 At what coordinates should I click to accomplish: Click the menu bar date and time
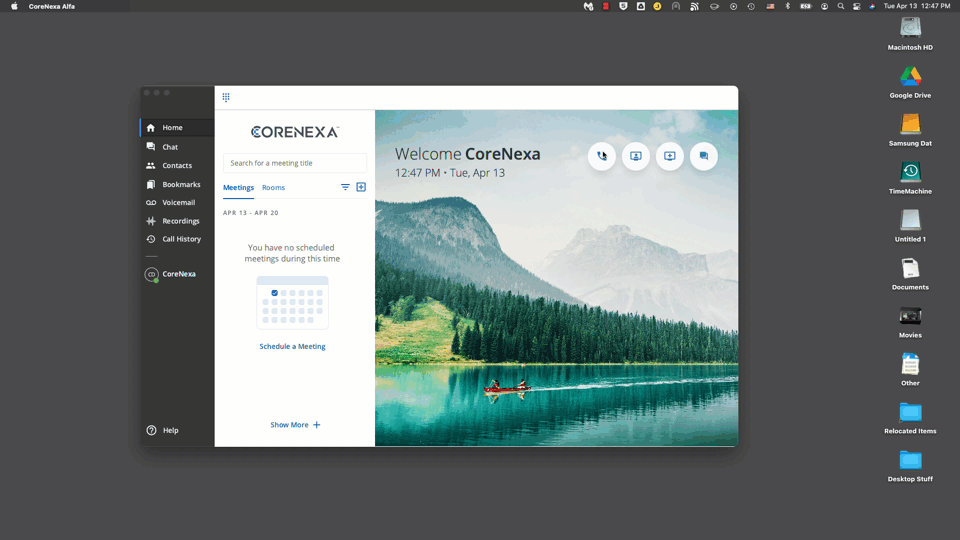pyautogui.click(x=917, y=6)
